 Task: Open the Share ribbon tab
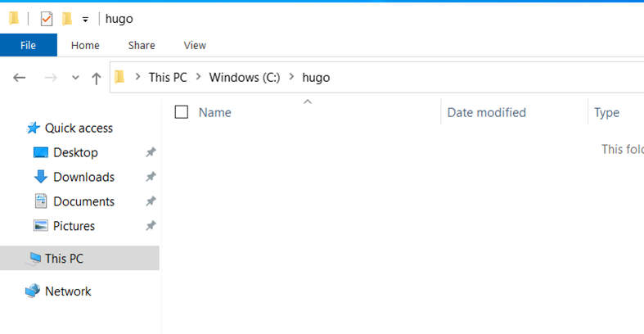tap(141, 45)
